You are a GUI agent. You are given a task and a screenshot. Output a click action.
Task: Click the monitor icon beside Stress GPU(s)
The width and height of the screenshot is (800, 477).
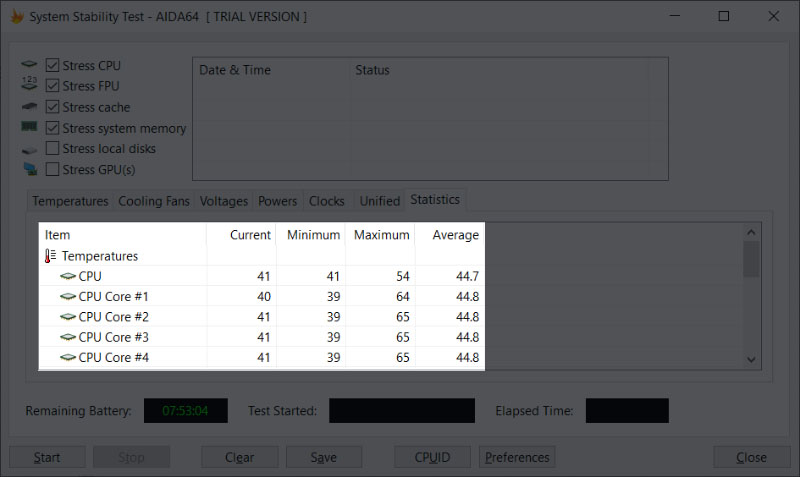point(30,169)
